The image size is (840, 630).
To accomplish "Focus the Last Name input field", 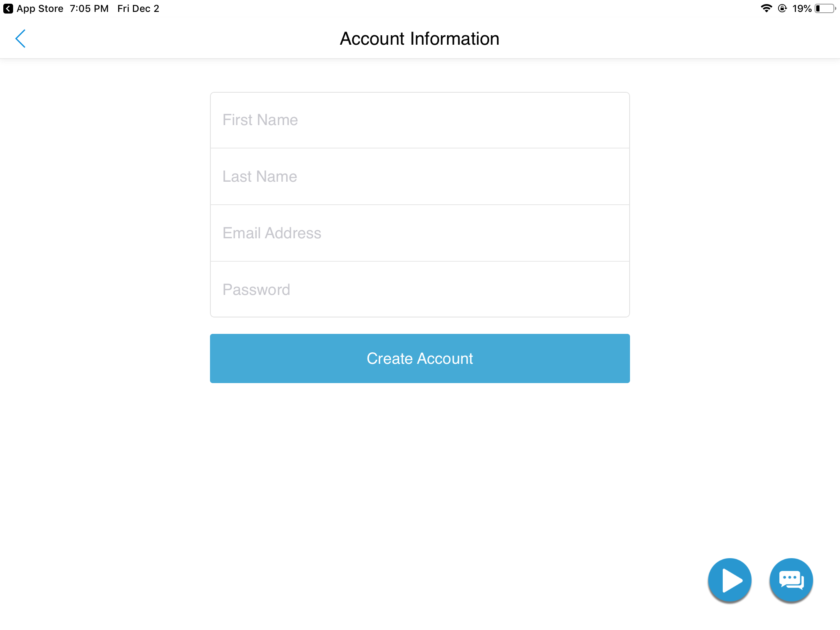I will pyautogui.click(x=420, y=176).
